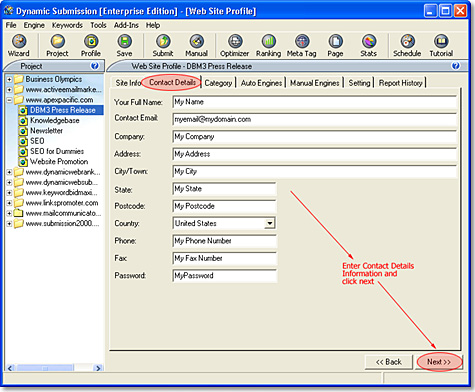This screenshot has height=392, width=475.
Task: Expand the www.activeemailmarke... tree node
Action: click(9, 90)
